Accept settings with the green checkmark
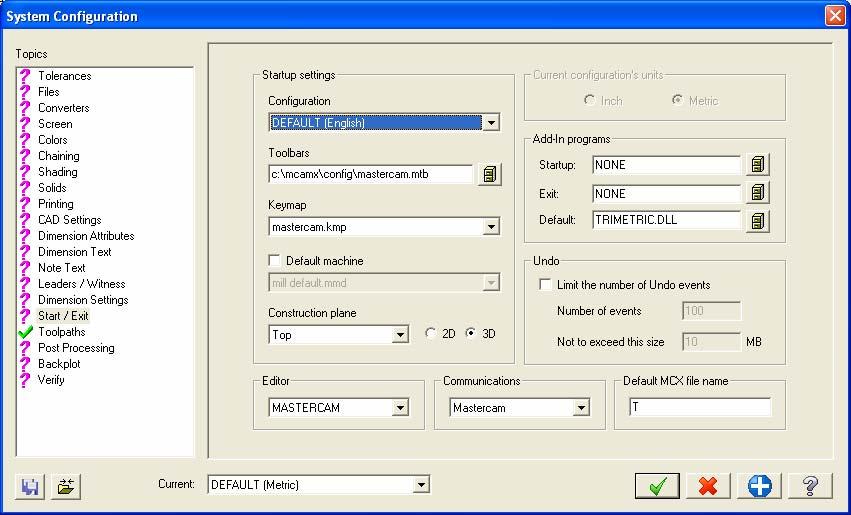 (x=657, y=486)
